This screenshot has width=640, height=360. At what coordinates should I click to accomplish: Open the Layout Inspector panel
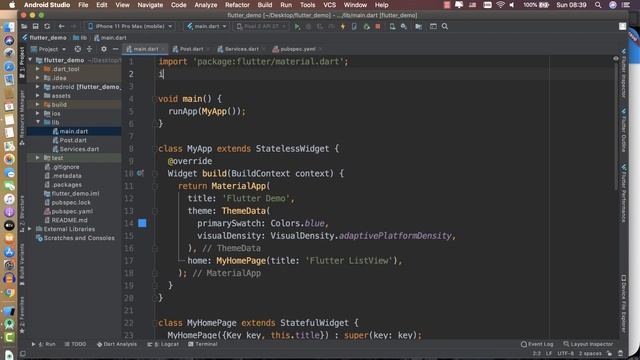pos(588,344)
